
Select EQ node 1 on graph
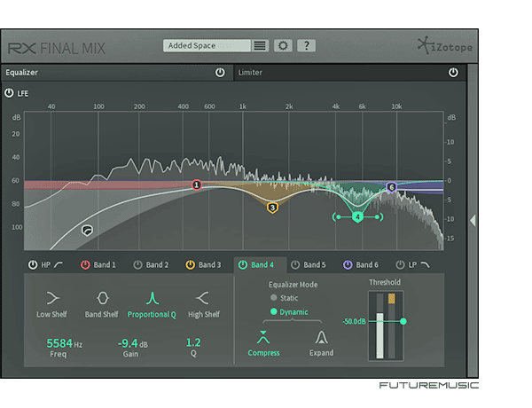(x=197, y=185)
